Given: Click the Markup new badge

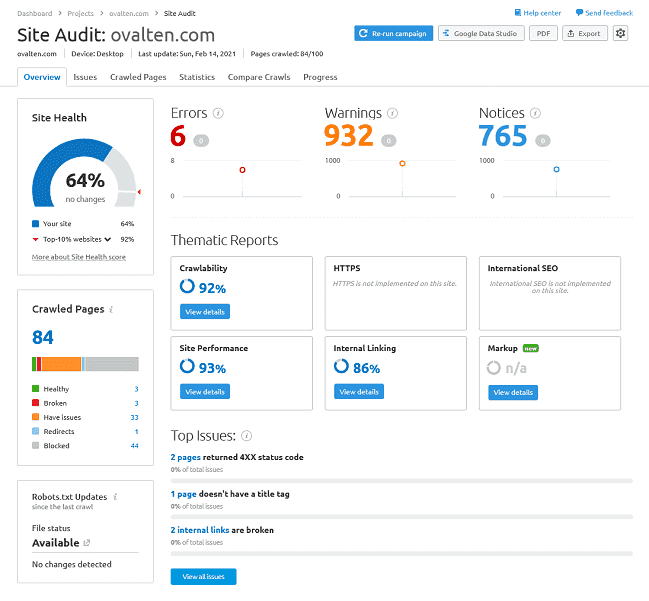Looking at the screenshot, I should pyautogui.click(x=531, y=349).
